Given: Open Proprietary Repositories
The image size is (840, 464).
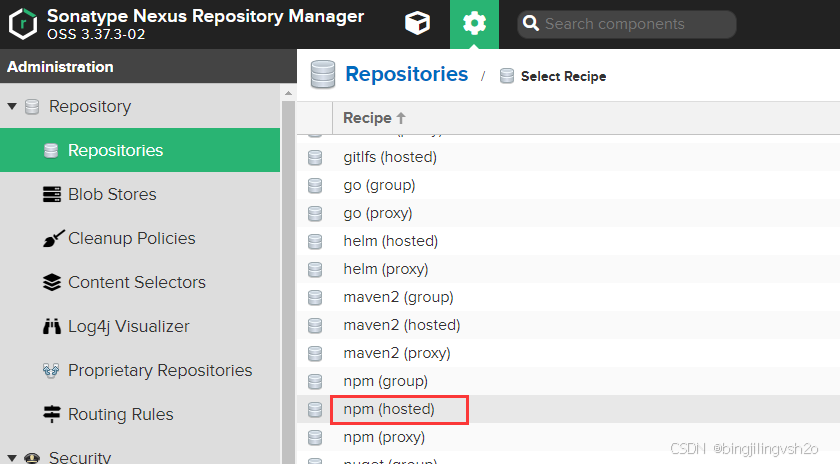Looking at the screenshot, I should (160, 370).
